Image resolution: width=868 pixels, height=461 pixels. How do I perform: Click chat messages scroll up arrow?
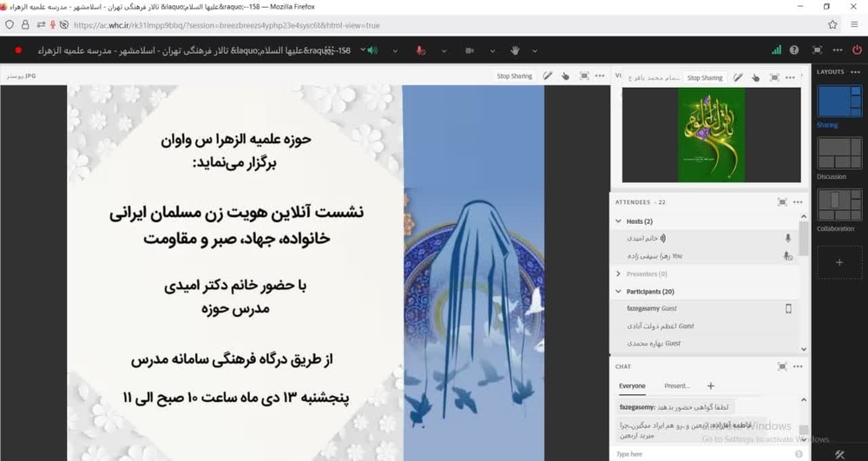pos(804,399)
